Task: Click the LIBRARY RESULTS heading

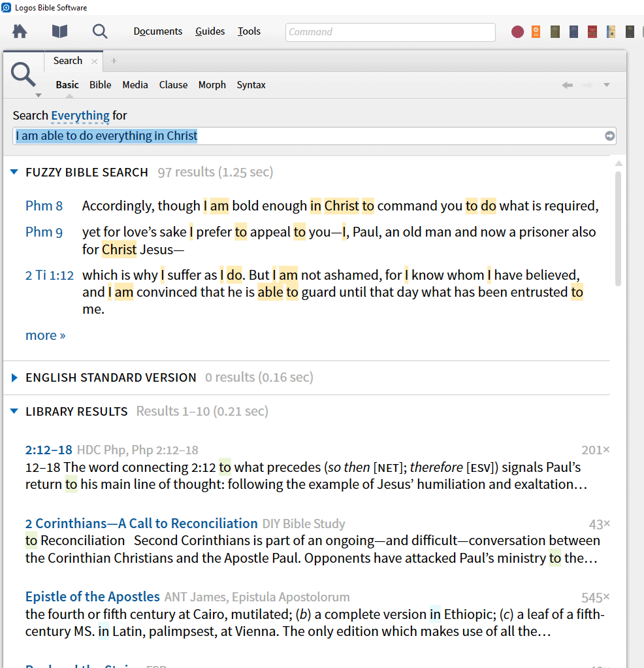Action: click(x=76, y=411)
